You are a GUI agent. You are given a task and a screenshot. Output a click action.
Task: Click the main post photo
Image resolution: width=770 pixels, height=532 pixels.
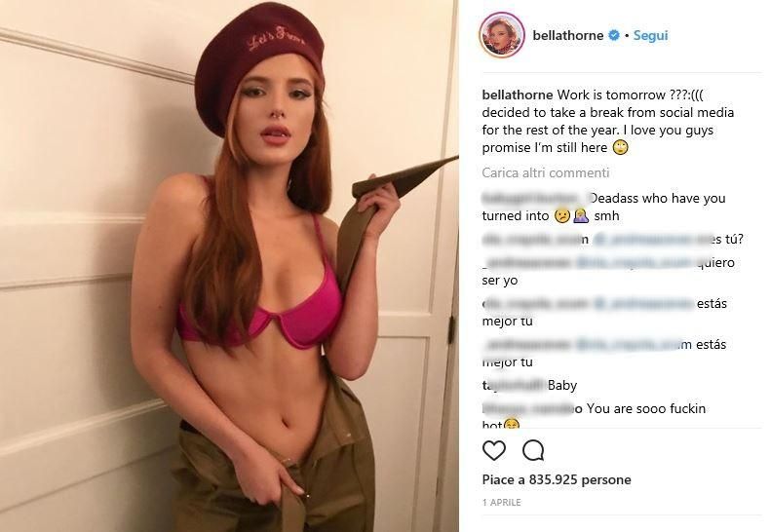pos(229,266)
